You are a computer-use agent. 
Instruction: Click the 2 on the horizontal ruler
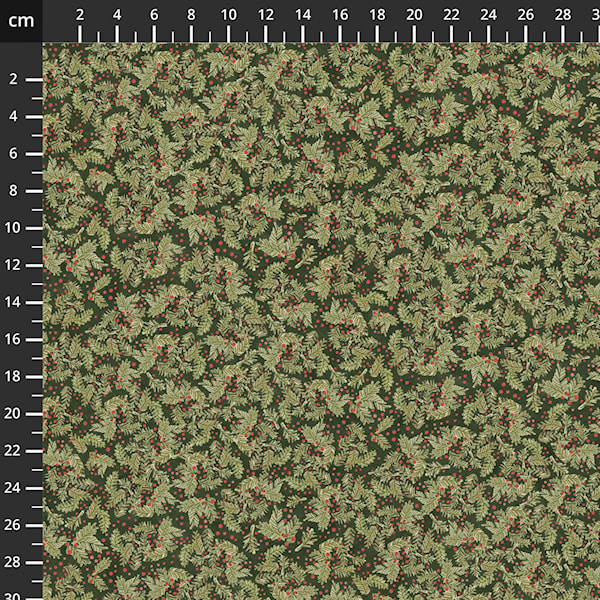pos(80,15)
